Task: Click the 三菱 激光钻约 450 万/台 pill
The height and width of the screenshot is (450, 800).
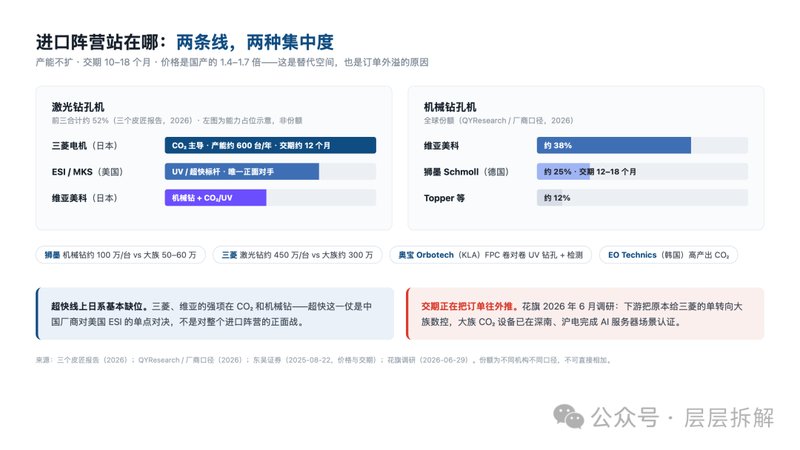Action: pyautogui.click(x=297, y=255)
